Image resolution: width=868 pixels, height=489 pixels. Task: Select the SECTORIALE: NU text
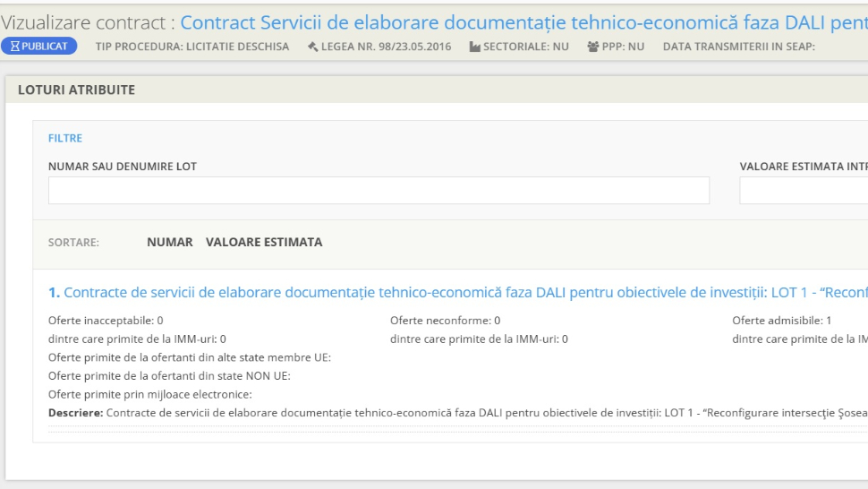(x=526, y=47)
